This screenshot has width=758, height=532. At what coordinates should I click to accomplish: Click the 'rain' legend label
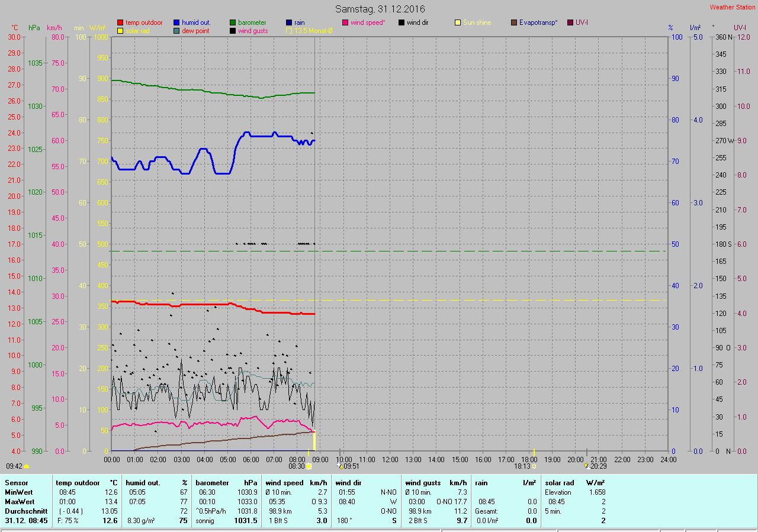click(x=300, y=22)
